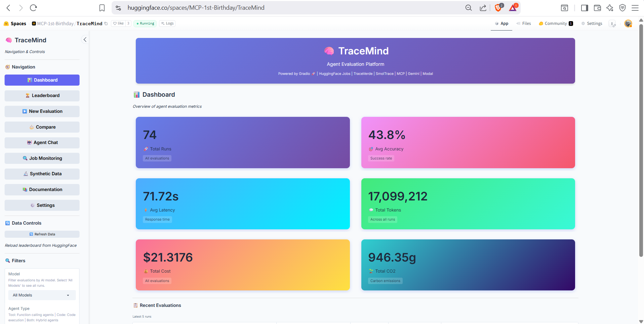Open the Space Settings tab
The image size is (644, 324).
click(x=592, y=24)
